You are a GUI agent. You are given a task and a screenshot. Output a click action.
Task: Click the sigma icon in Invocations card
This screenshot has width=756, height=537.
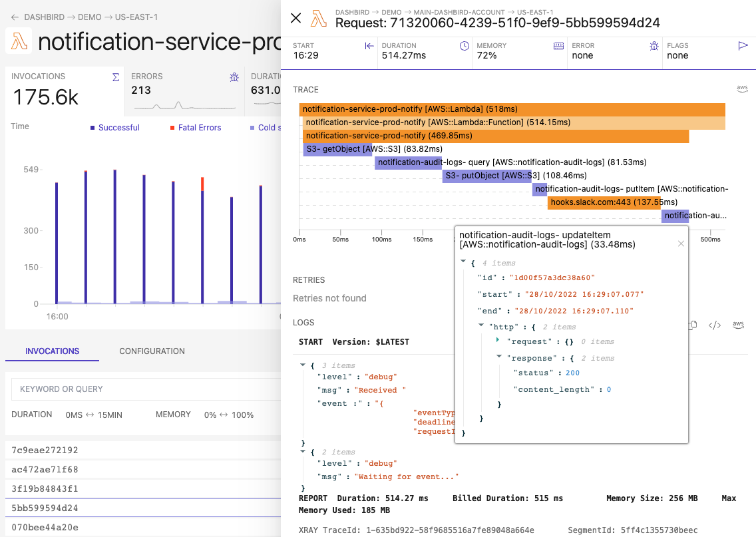click(116, 77)
